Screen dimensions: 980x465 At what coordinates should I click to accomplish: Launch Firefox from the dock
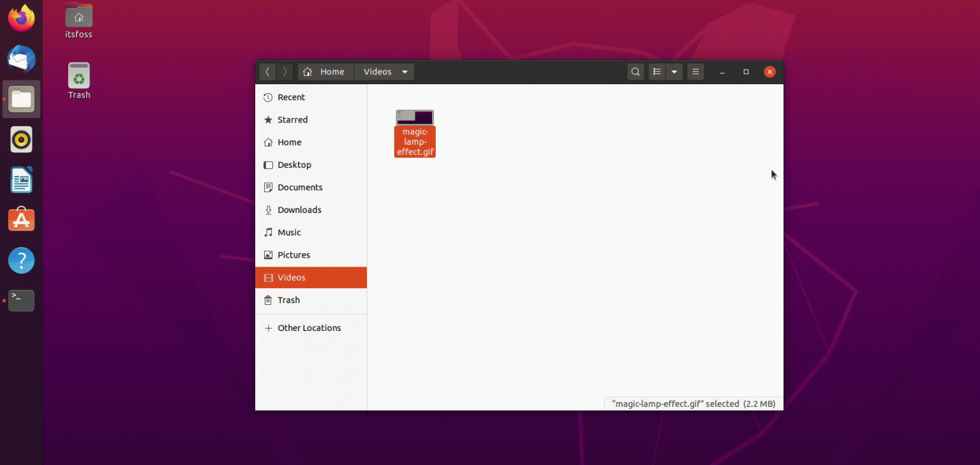21,18
